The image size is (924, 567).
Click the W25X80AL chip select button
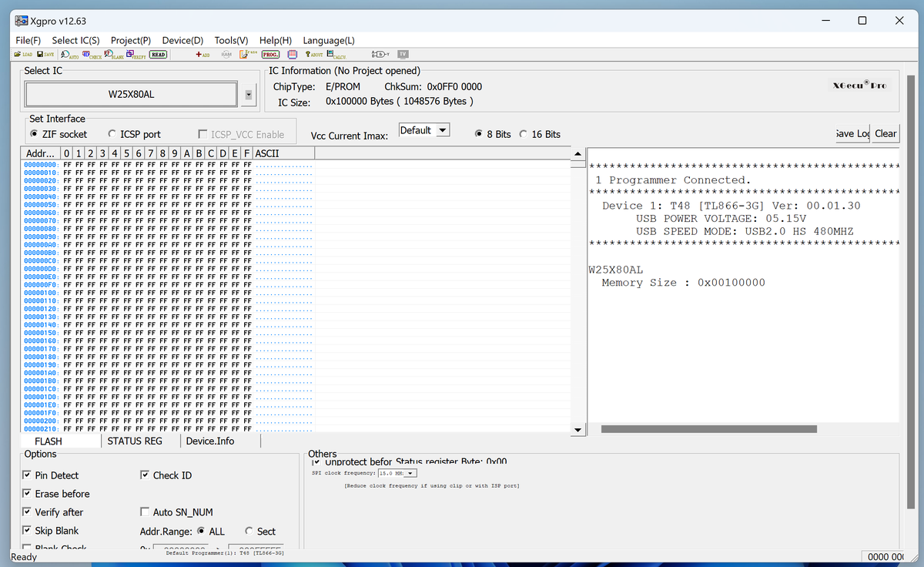click(132, 95)
